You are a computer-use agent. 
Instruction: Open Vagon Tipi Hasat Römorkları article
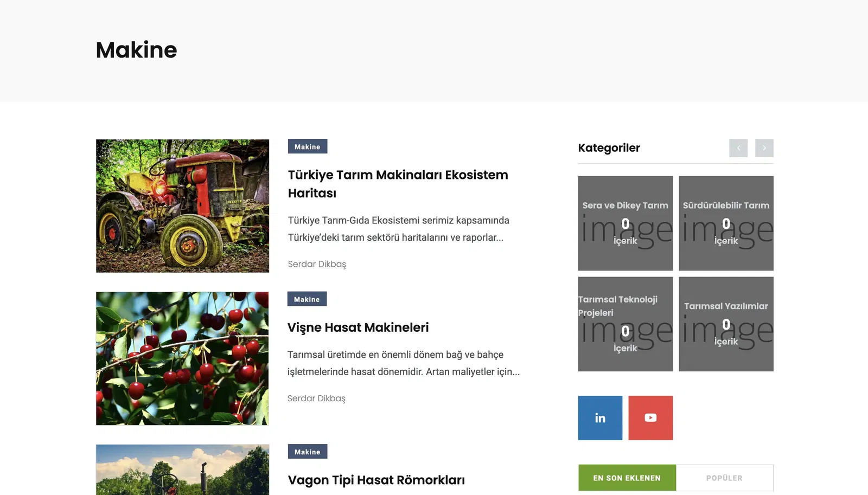click(x=376, y=480)
